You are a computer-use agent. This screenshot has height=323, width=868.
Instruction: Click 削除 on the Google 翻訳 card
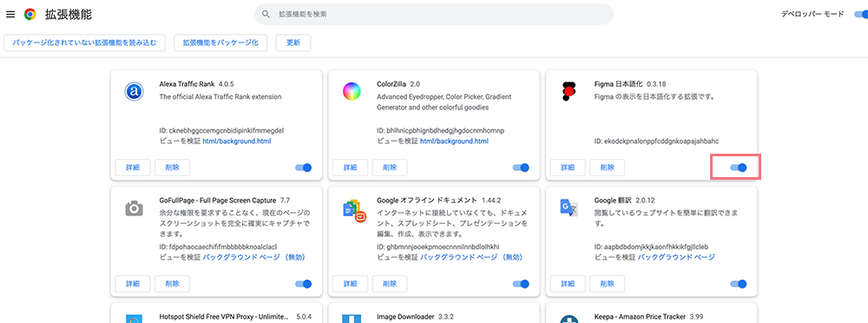tap(608, 284)
